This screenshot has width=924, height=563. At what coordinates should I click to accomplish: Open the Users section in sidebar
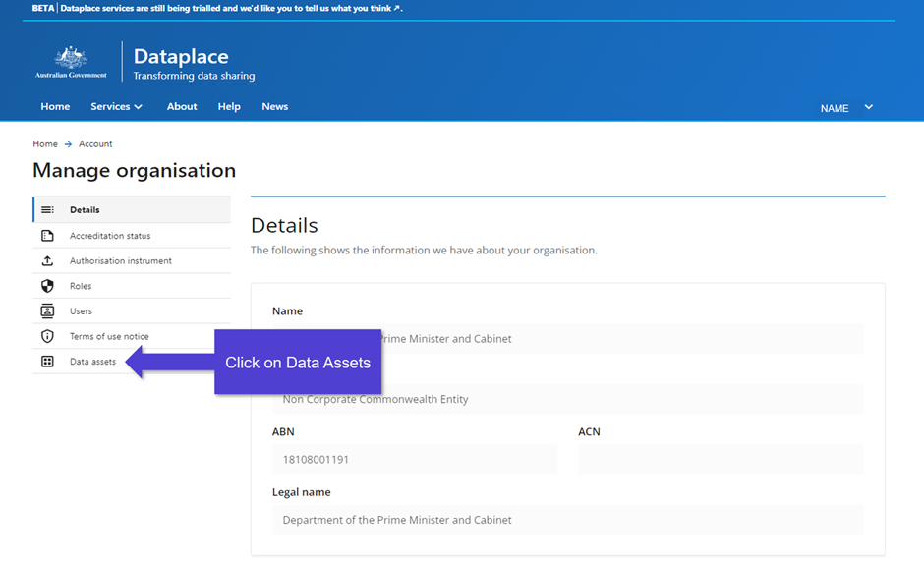tap(132, 310)
